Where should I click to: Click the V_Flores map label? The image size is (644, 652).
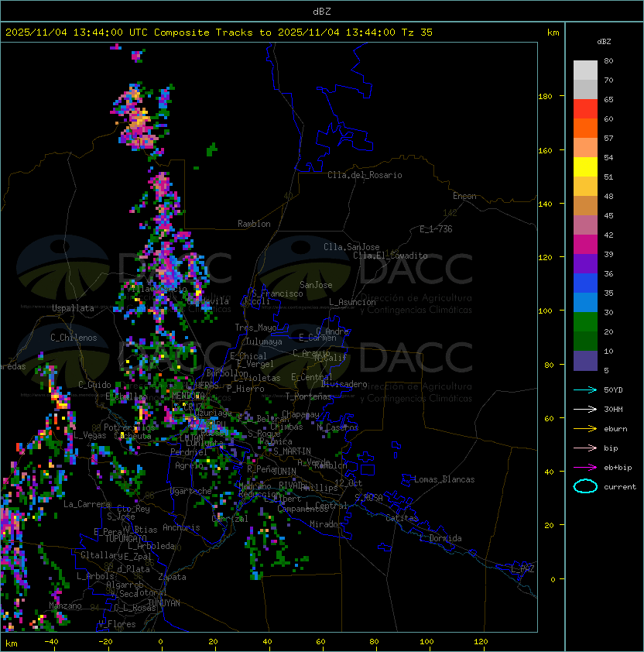[x=117, y=624]
